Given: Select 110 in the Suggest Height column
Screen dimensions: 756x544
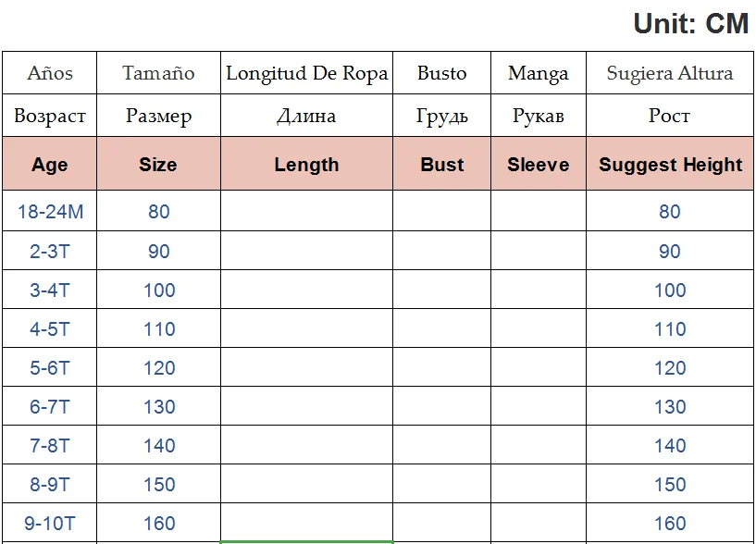Looking at the screenshot, I should (x=670, y=329).
